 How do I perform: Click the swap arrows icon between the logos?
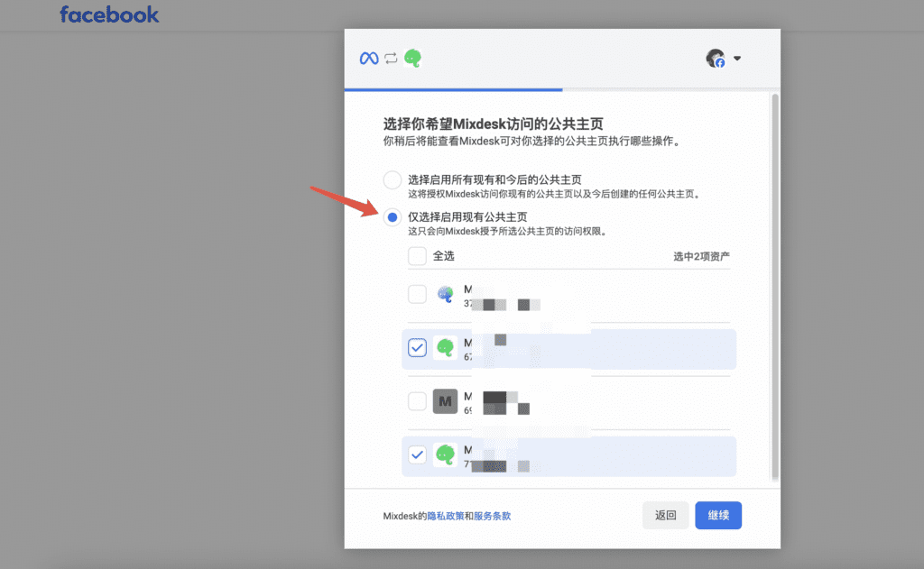click(x=391, y=59)
